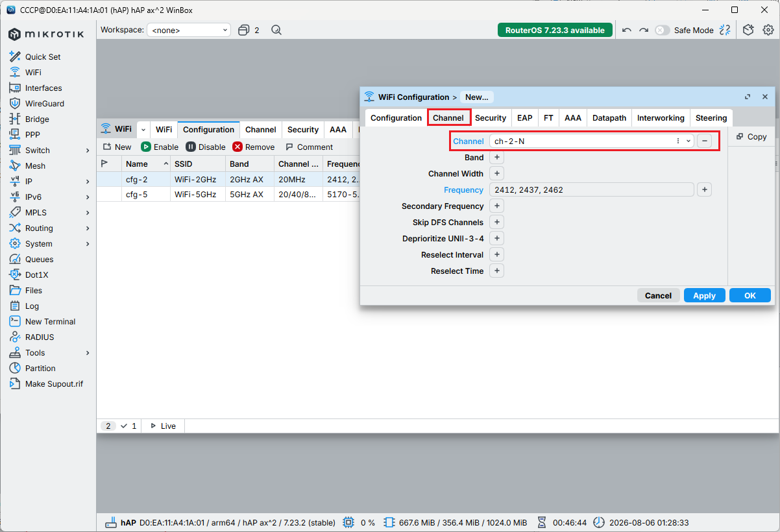Expand the Routing submenu chevron
Screen dimensions: 780x532
pyautogui.click(x=88, y=228)
